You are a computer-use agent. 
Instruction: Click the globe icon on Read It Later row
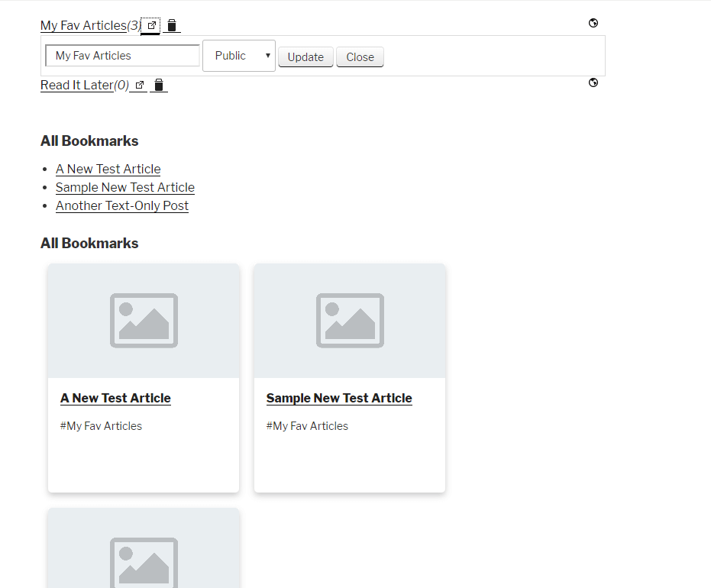[593, 82]
